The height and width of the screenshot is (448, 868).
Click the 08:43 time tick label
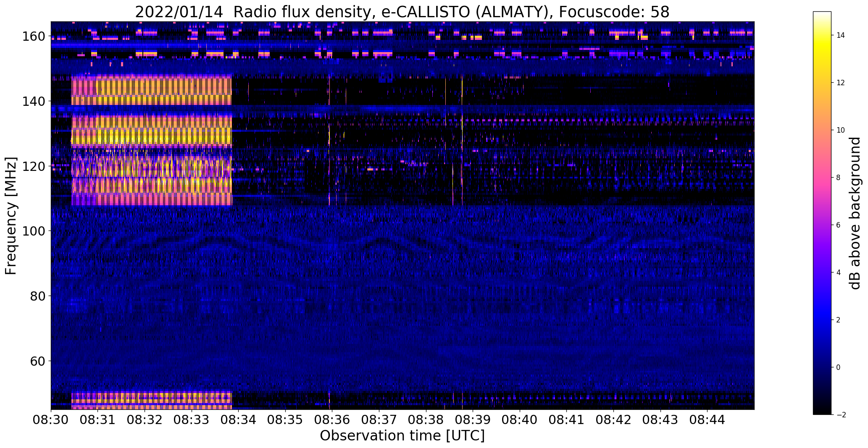660,420
